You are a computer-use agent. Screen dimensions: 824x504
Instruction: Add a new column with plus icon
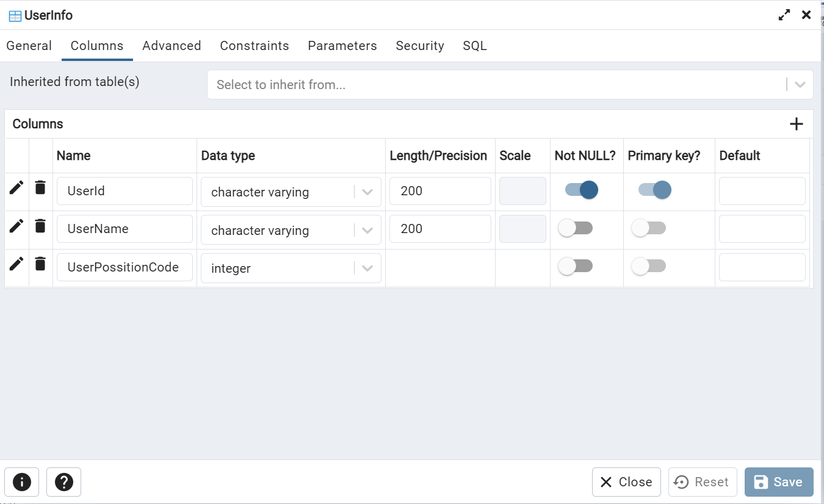pos(796,124)
